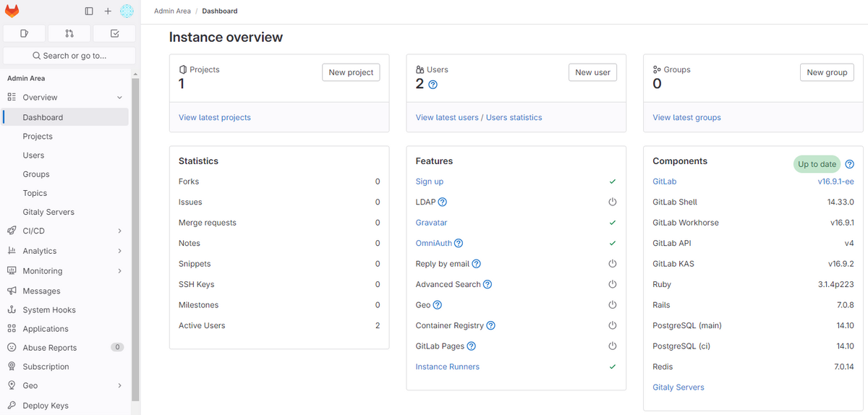
Task: Collapse the Overview sidebar section
Action: (x=119, y=98)
